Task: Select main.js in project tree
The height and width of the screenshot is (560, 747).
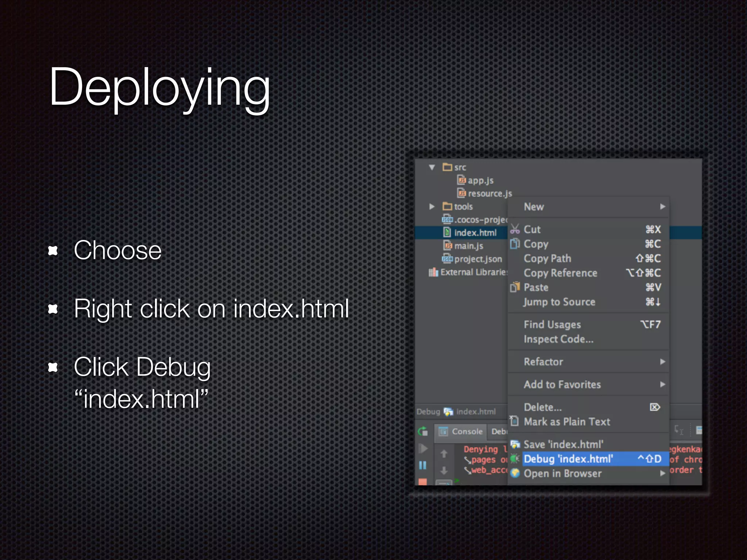Action: (x=468, y=246)
